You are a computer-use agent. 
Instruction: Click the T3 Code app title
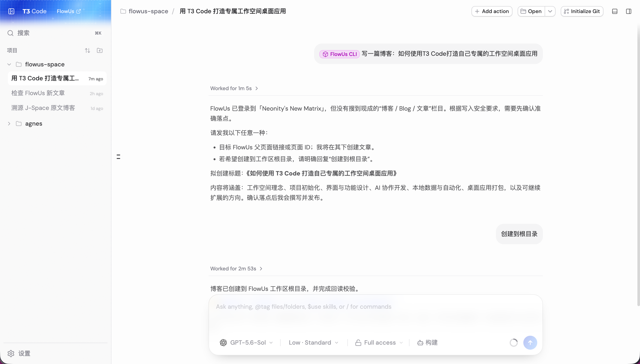point(34,11)
